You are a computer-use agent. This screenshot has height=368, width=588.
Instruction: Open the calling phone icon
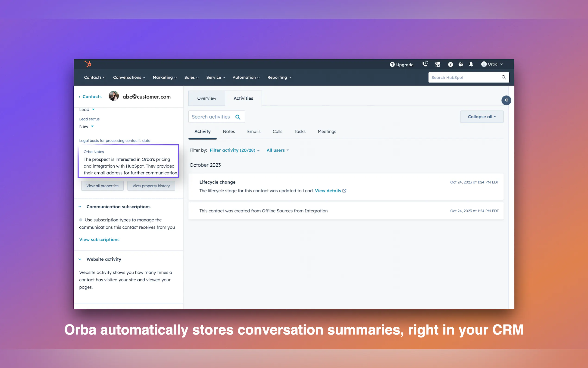[x=425, y=64]
